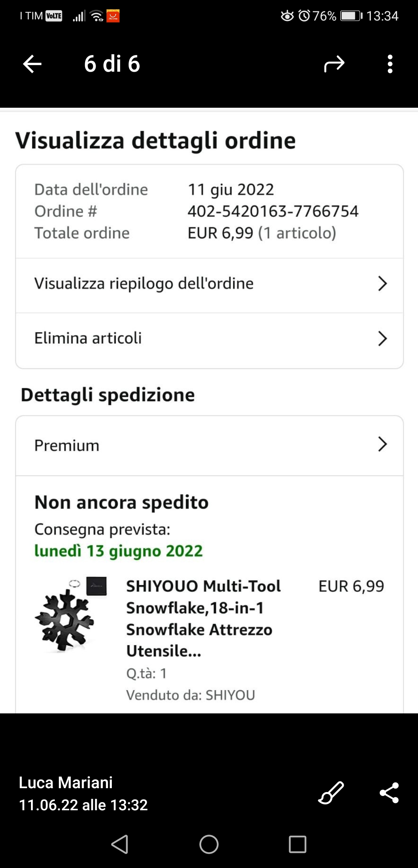418x868 pixels.
Task: Tap the delivery date lunedì 13 giugno 2022
Action: [118, 551]
